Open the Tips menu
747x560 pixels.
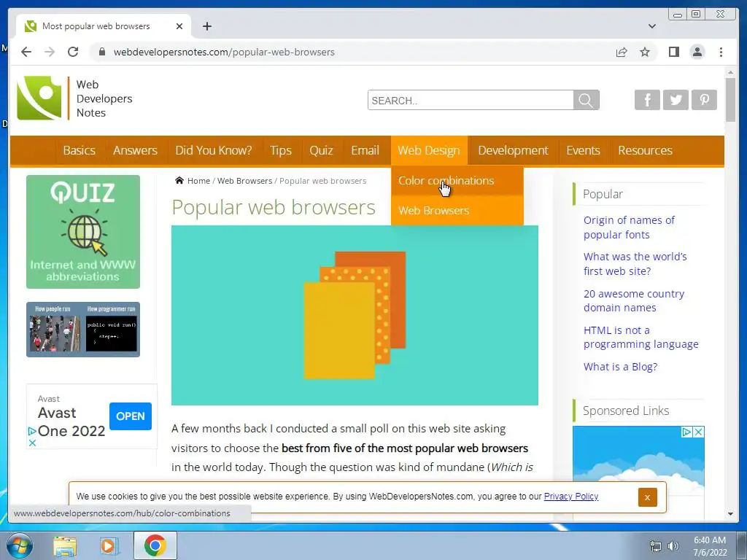click(x=281, y=150)
